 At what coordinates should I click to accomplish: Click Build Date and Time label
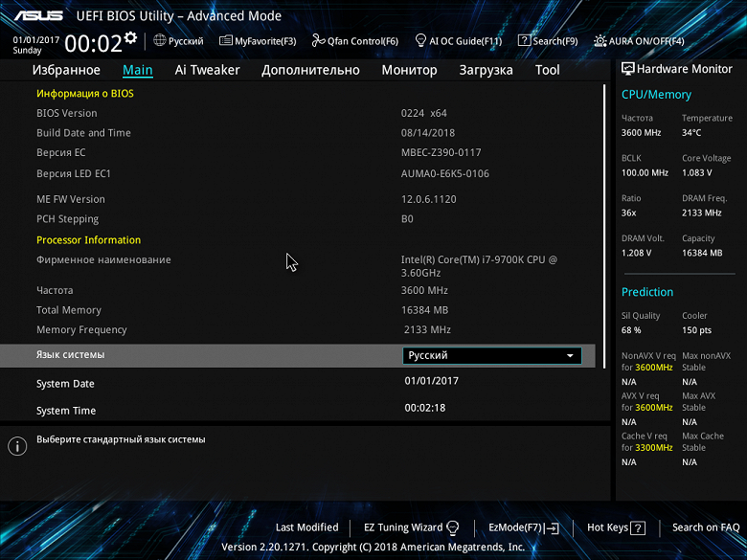83,133
